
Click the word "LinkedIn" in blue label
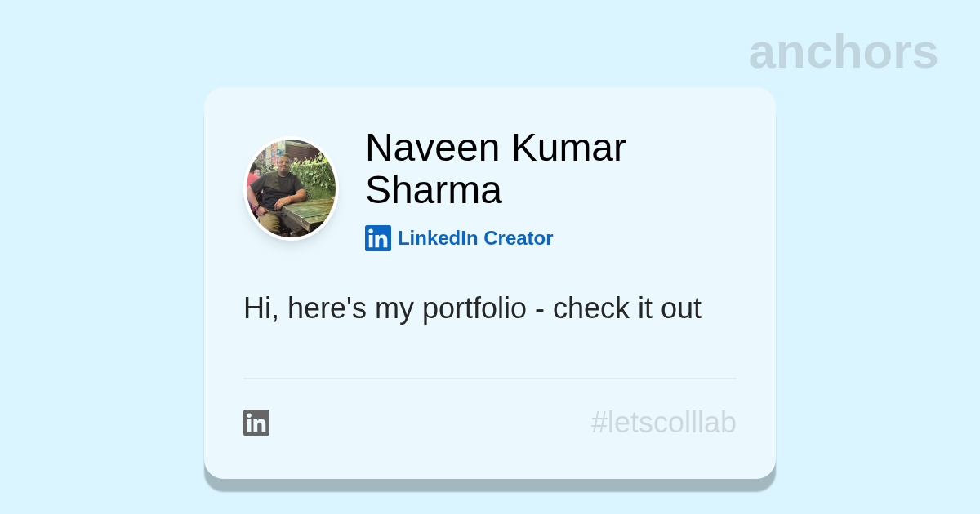pos(437,238)
